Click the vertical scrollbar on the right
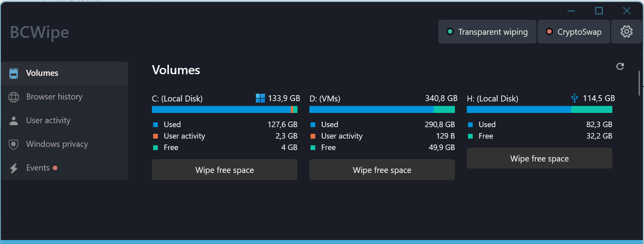Screen dimensions: 644x244 point(639,83)
